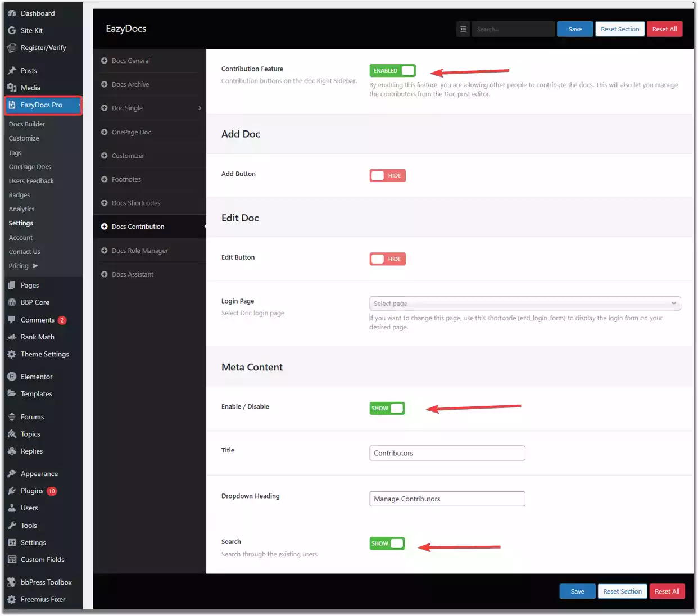The height and width of the screenshot is (616, 698).
Task: Toggle the Search SHOW switch
Action: (x=387, y=543)
